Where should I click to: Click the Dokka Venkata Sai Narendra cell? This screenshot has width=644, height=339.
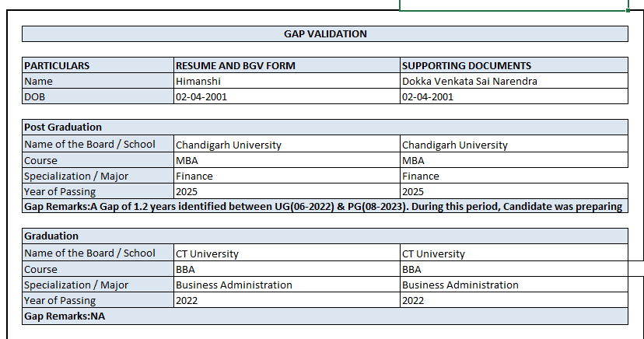point(513,81)
